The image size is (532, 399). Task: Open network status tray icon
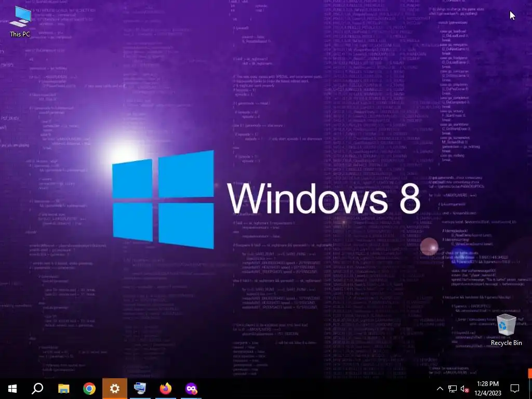453,389
